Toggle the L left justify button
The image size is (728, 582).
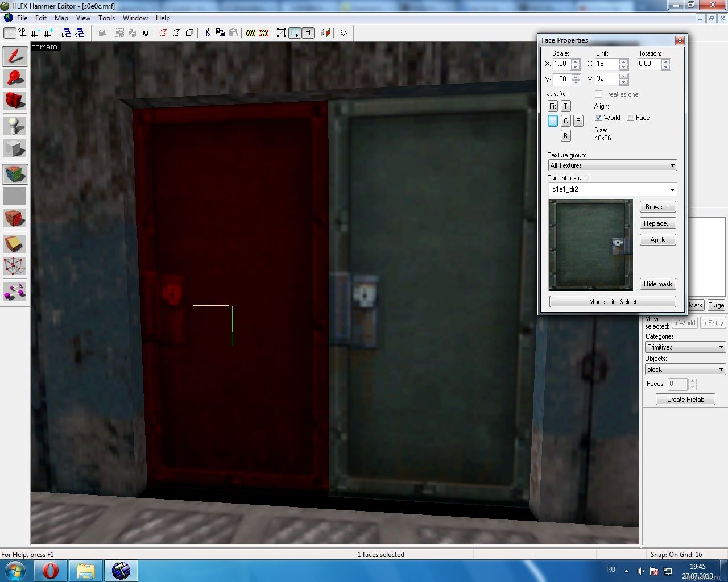click(553, 121)
